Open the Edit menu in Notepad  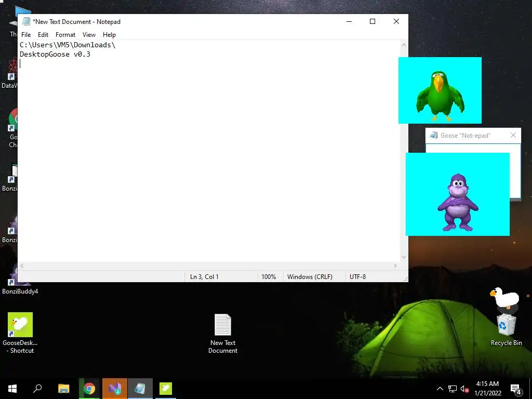tap(43, 35)
